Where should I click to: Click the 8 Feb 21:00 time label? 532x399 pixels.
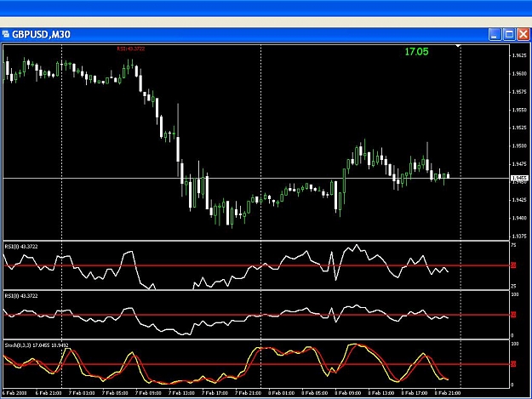tap(448, 393)
